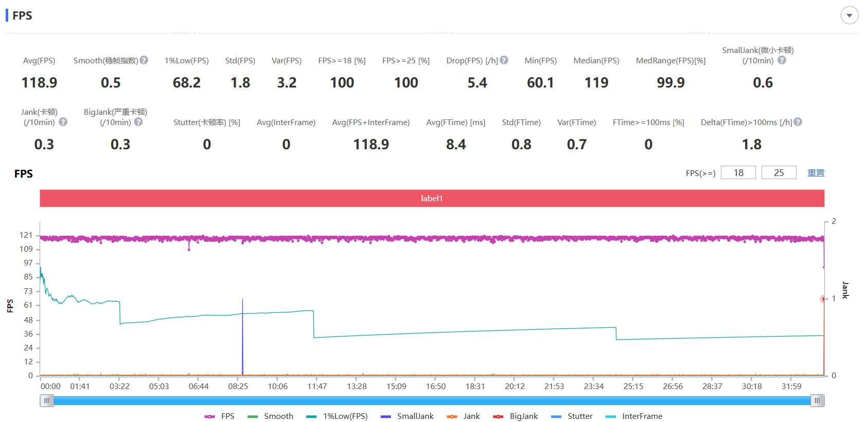This screenshot has height=422, width=868.
Task: Toggle the FPS series in chart legend
Action: [x=220, y=416]
